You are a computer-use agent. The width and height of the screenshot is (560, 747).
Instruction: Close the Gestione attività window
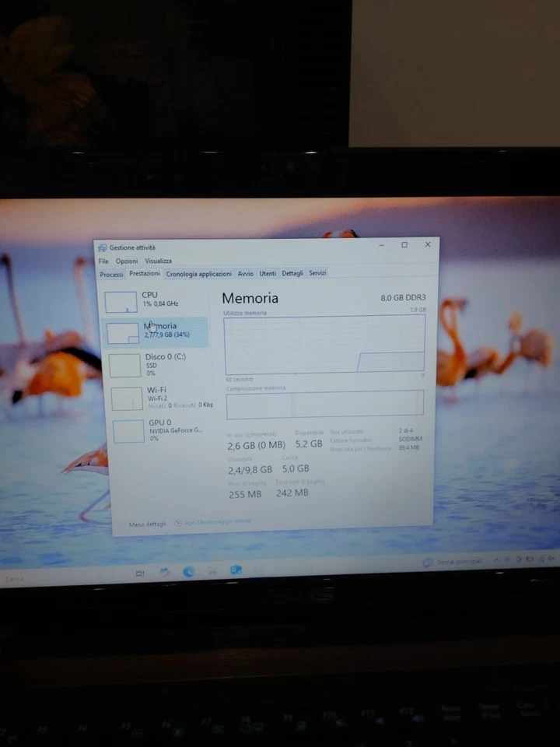(428, 244)
